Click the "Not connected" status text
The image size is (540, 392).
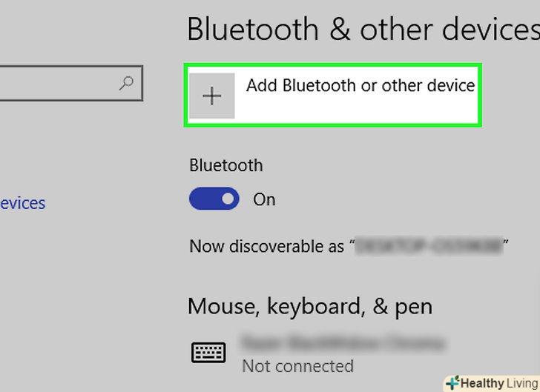tap(297, 366)
